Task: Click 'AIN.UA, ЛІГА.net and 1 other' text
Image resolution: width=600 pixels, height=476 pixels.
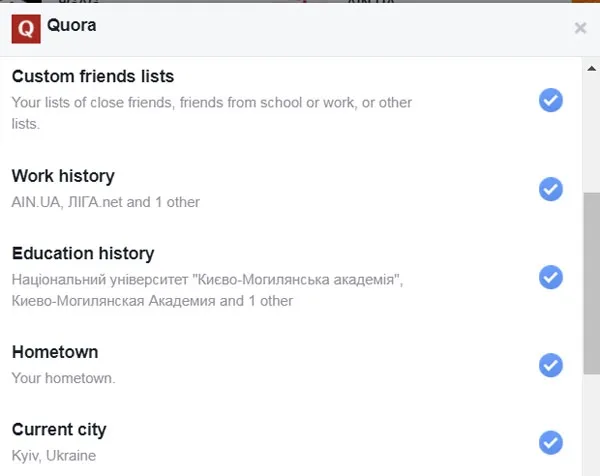Action: point(106,202)
